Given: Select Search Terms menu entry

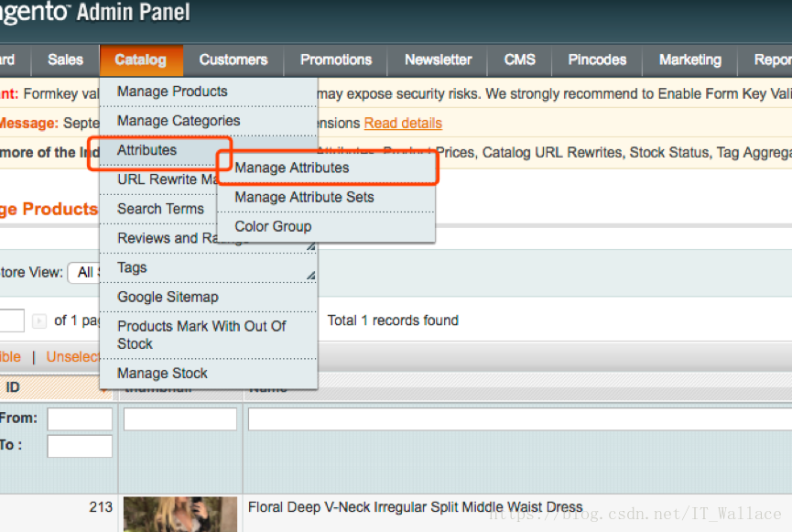Looking at the screenshot, I should 159,209.
